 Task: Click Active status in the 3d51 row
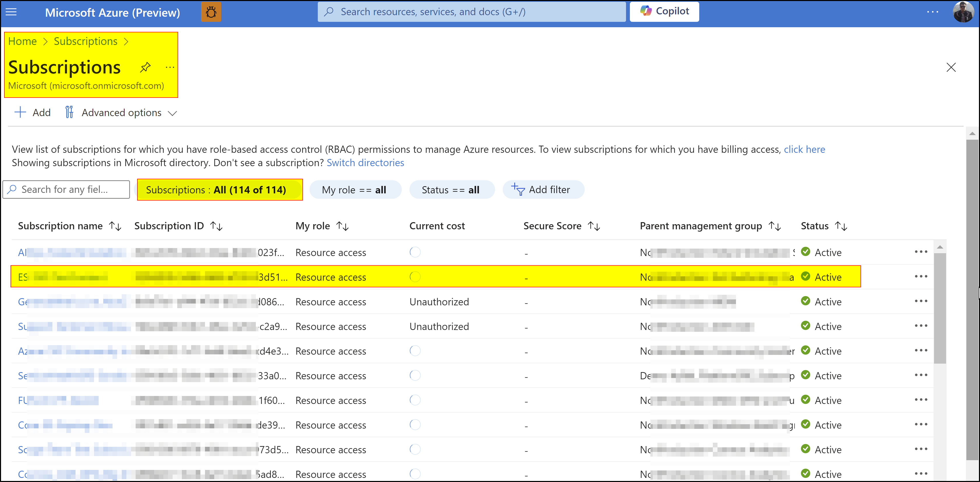[821, 277]
